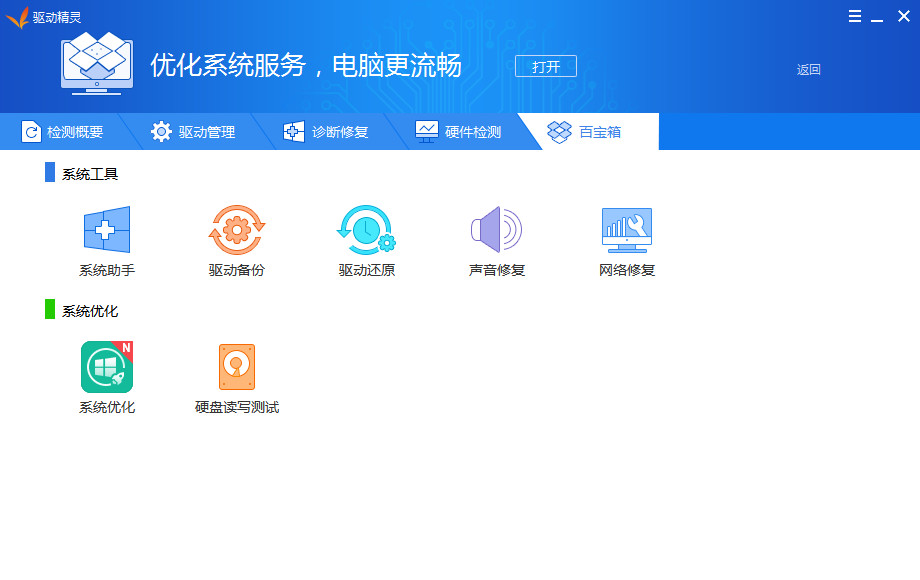Click the banner slogan 优化系统服务，电脑更流畅
Viewport: 920px width, 580px height.
(x=306, y=65)
